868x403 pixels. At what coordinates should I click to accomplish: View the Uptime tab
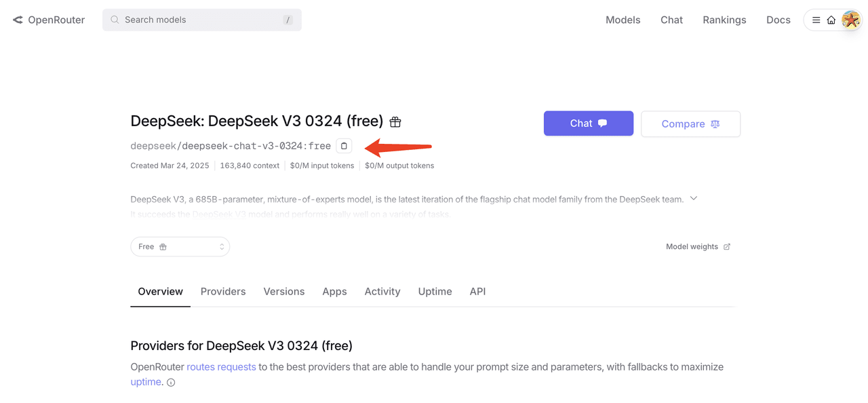(435, 291)
